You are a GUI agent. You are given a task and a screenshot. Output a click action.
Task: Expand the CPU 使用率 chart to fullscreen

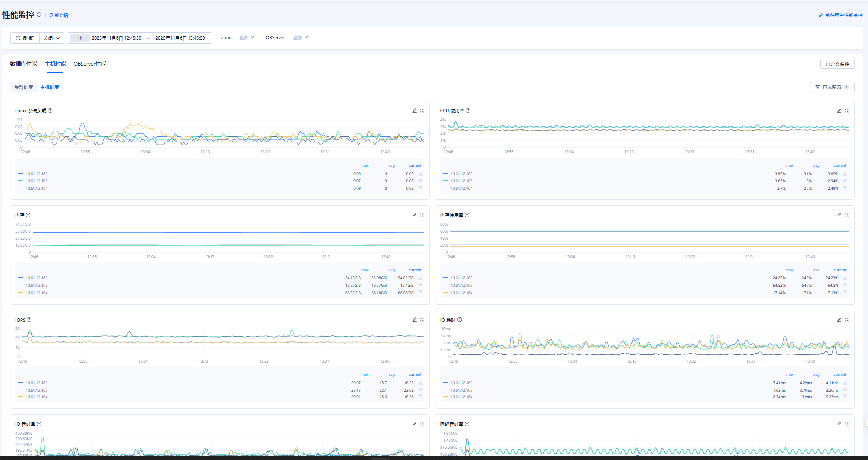(846, 111)
